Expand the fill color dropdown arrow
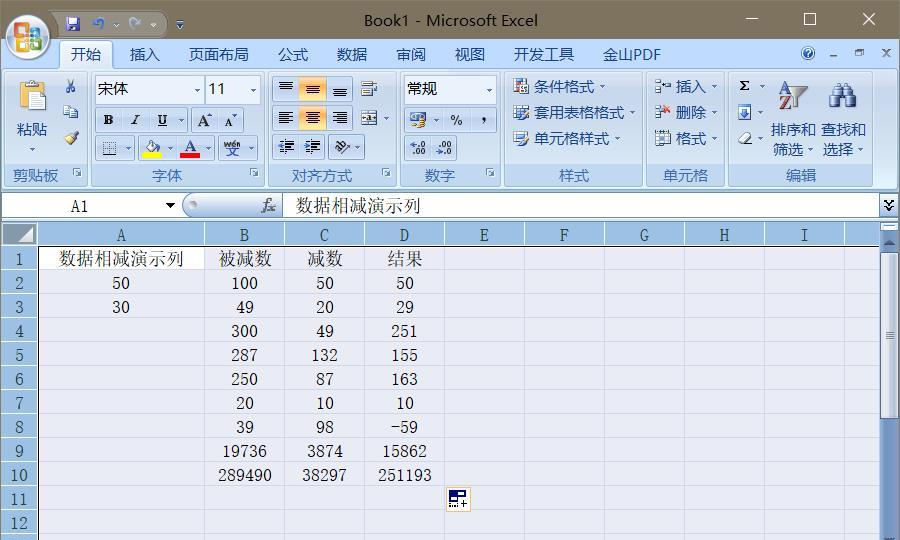Image resolution: width=900 pixels, height=540 pixels. pos(170,148)
